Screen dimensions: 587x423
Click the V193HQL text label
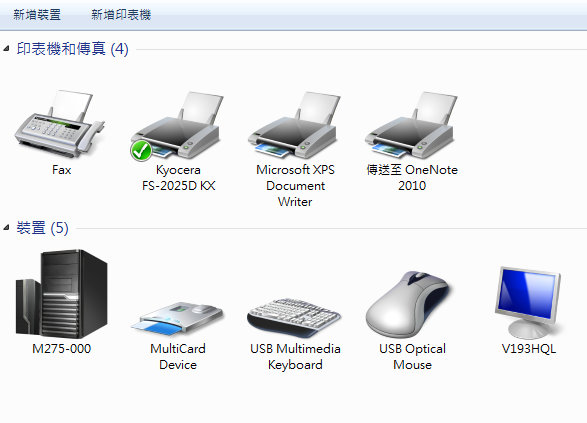[x=529, y=349]
